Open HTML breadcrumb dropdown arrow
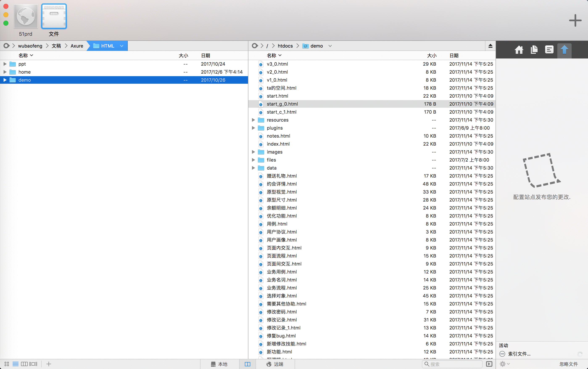This screenshot has height=369, width=588. 122,46
